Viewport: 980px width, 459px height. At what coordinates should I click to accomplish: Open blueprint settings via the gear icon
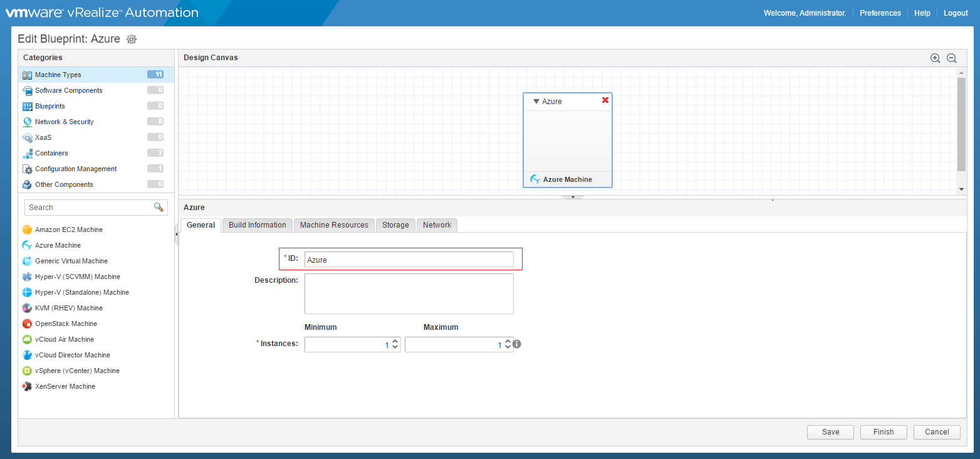(x=132, y=39)
